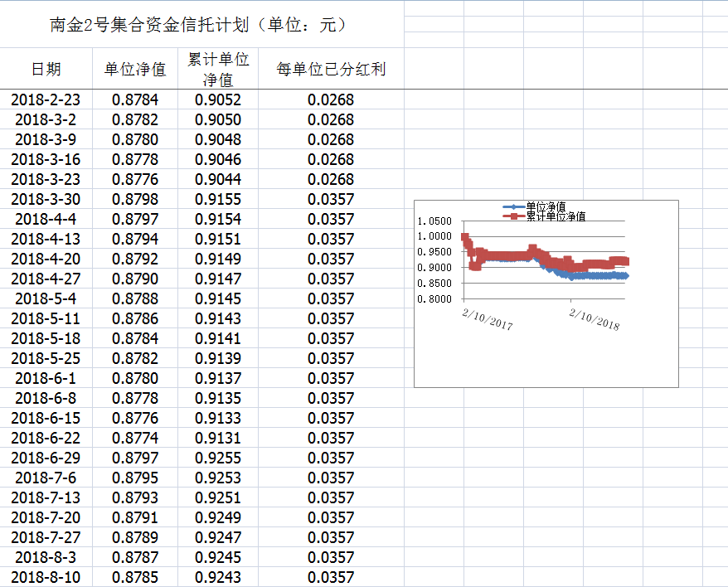Click unit value 0.8785 in the 2018-8-10 row

(x=135, y=577)
